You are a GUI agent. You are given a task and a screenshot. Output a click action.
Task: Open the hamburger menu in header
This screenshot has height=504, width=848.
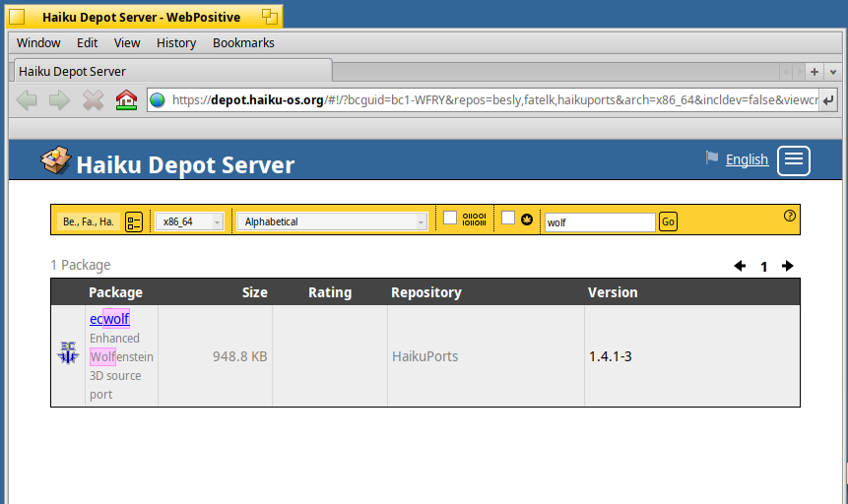pos(794,160)
